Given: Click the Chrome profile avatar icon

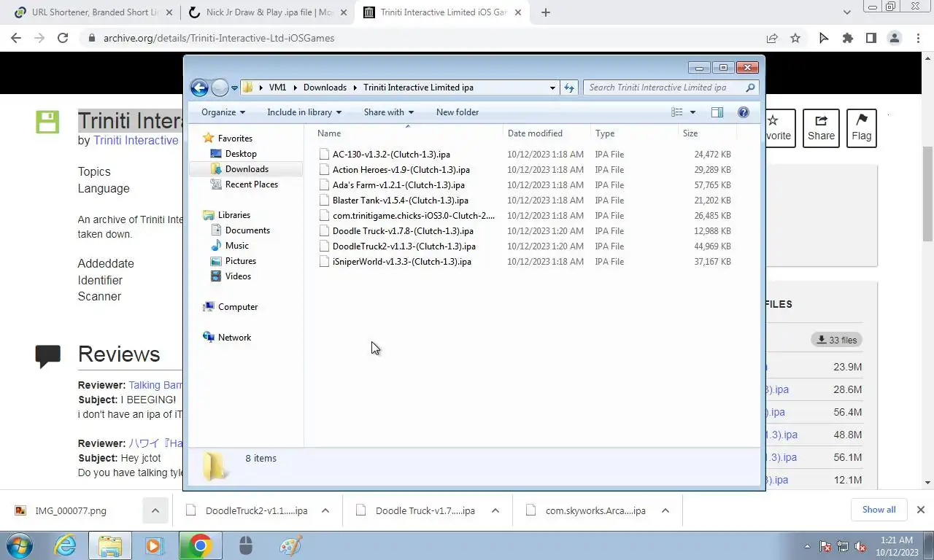Looking at the screenshot, I should tap(895, 38).
